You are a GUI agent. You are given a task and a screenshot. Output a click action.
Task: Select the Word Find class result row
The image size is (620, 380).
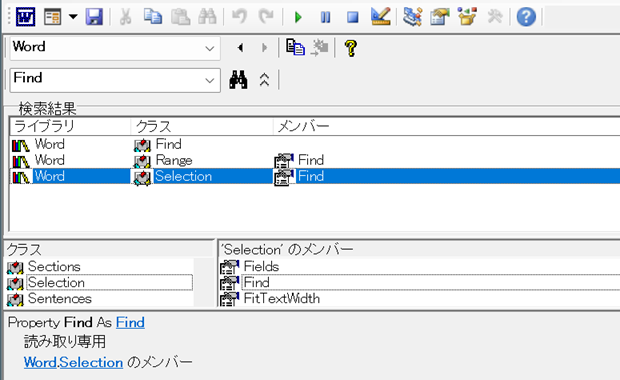coord(315,144)
